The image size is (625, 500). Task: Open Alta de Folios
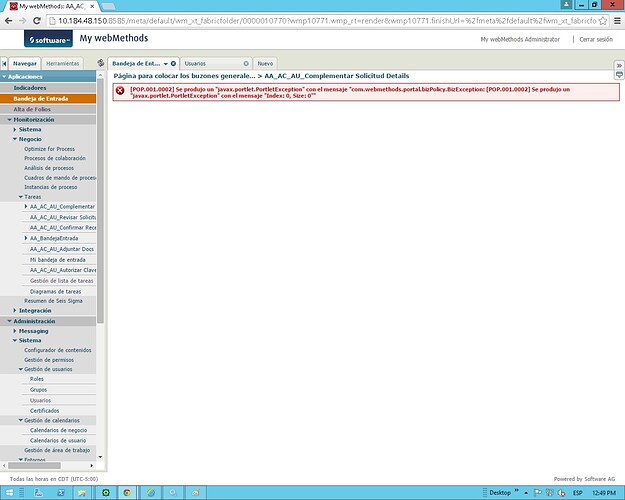click(32, 109)
